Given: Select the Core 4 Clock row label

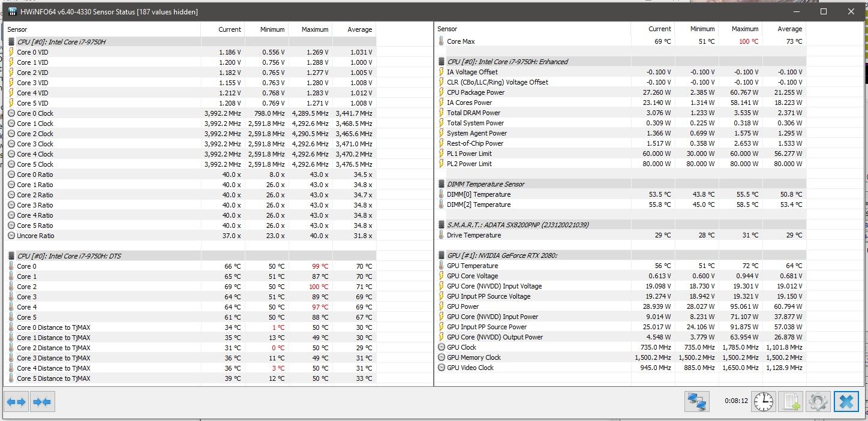Looking at the screenshot, I should pos(35,154).
